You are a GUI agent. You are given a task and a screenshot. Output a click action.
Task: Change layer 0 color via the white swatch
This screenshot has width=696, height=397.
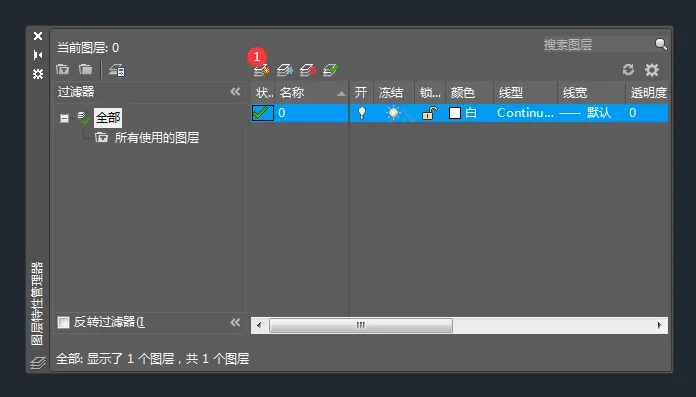tap(455, 113)
